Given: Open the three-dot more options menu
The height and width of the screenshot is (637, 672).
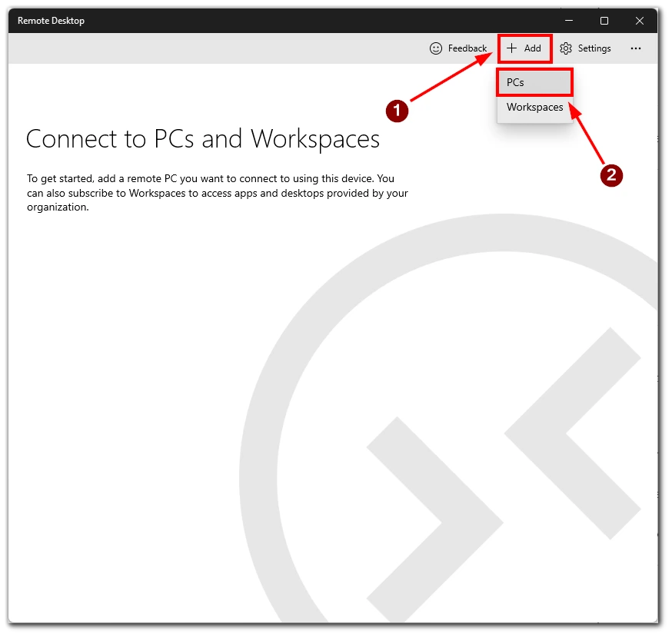Looking at the screenshot, I should (636, 48).
